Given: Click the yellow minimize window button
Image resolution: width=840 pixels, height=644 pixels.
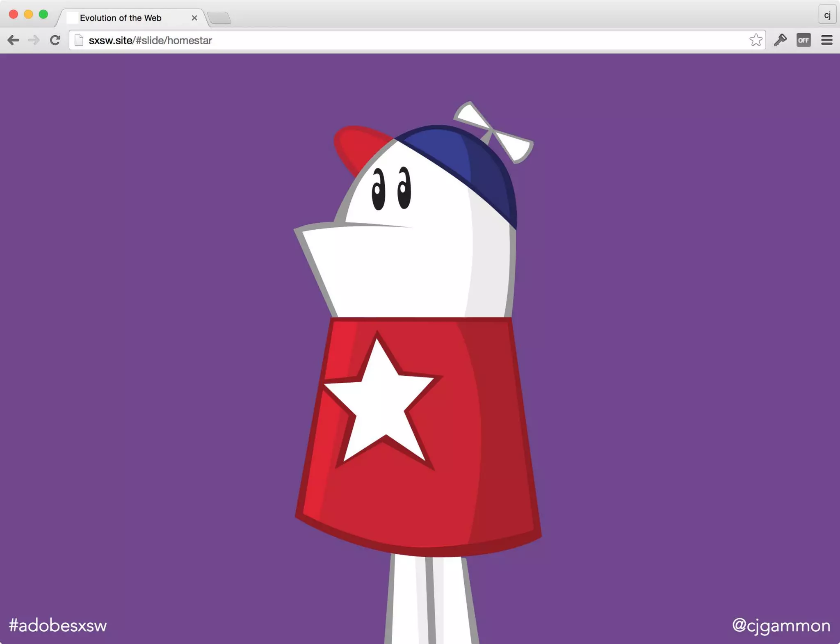Looking at the screenshot, I should coord(28,14).
